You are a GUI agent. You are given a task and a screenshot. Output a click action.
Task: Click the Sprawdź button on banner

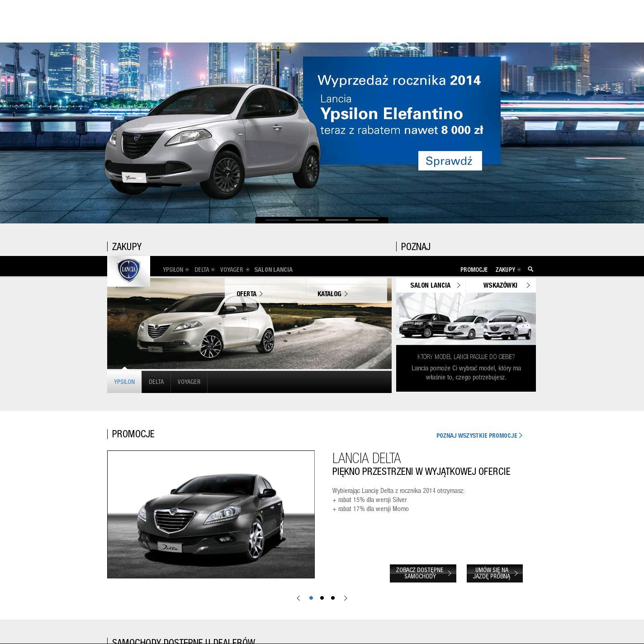(450, 161)
